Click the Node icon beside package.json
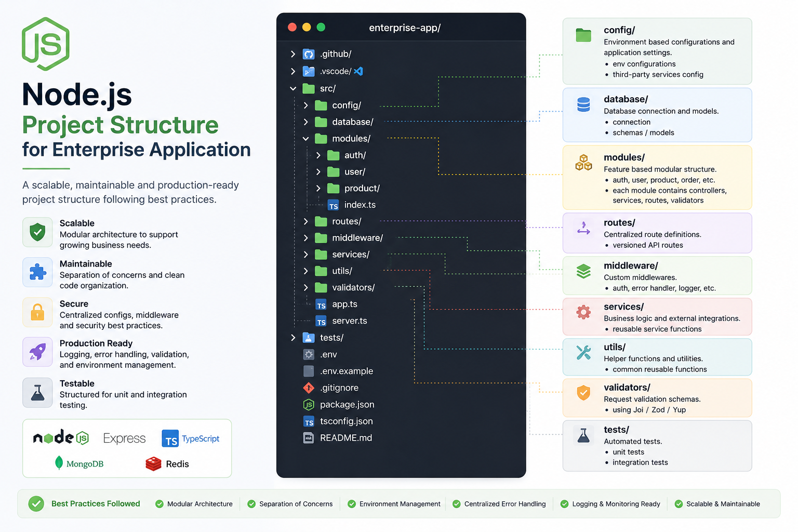Viewport: 798px width, 532px height. coord(309,405)
